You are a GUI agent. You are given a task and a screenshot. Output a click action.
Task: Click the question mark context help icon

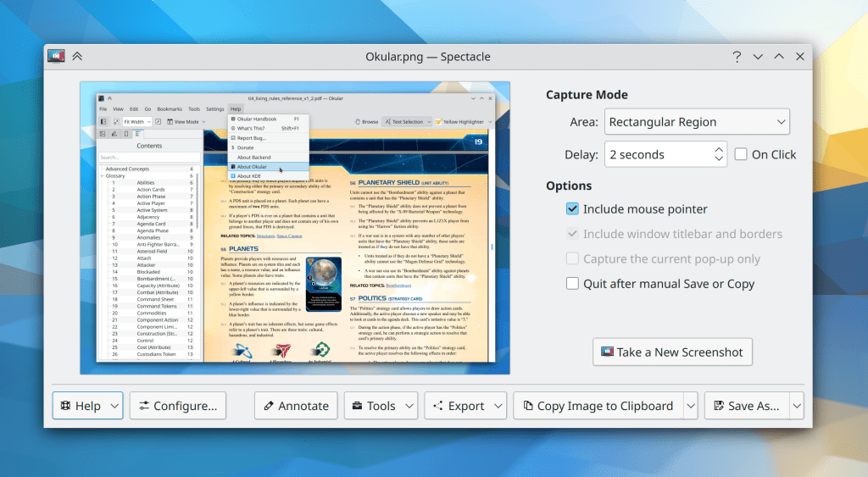click(x=737, y=57)
